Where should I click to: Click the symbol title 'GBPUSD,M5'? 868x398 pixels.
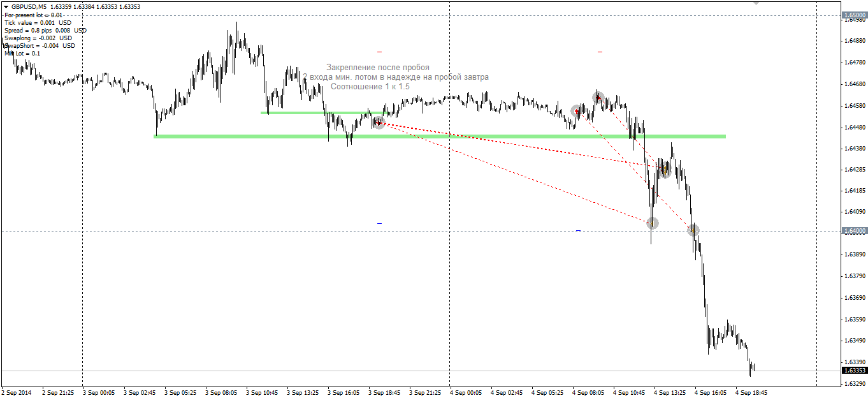29,6
